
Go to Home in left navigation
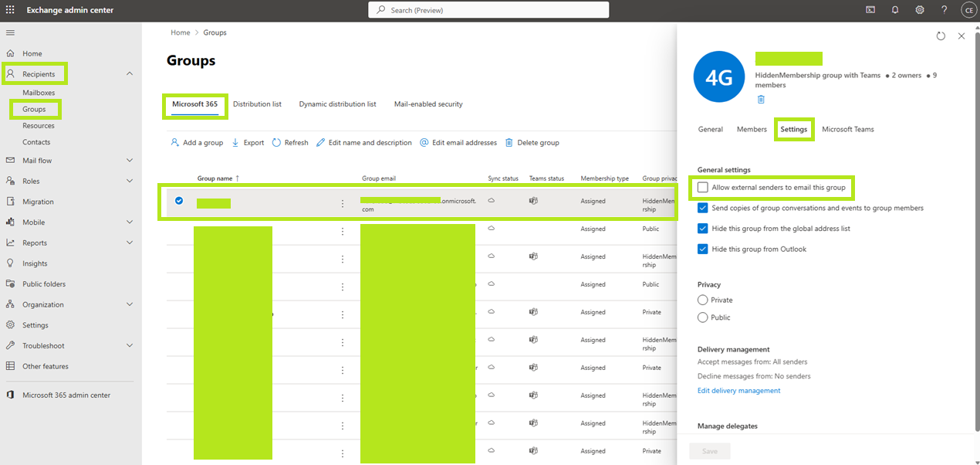pyautogui.click(x=32, y=53)
